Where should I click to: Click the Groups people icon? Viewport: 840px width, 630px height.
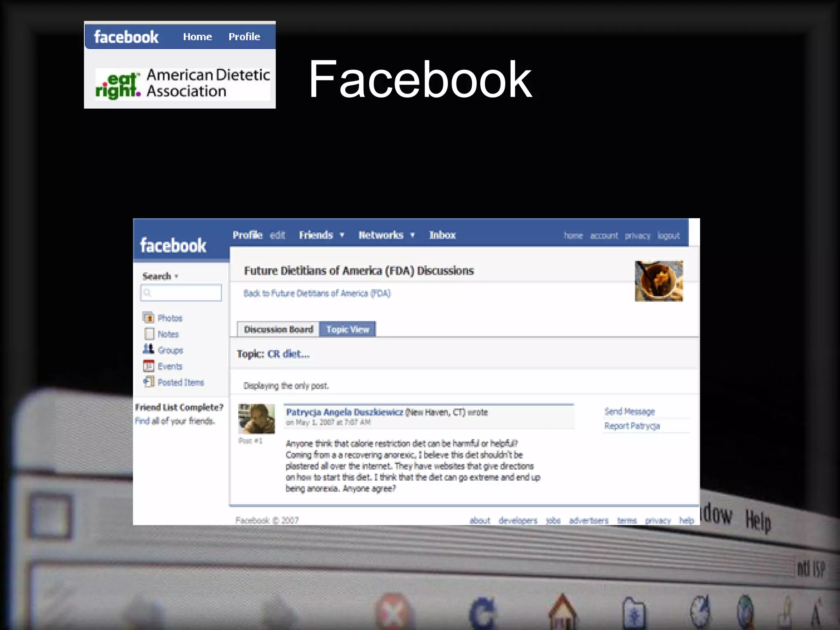148,349
